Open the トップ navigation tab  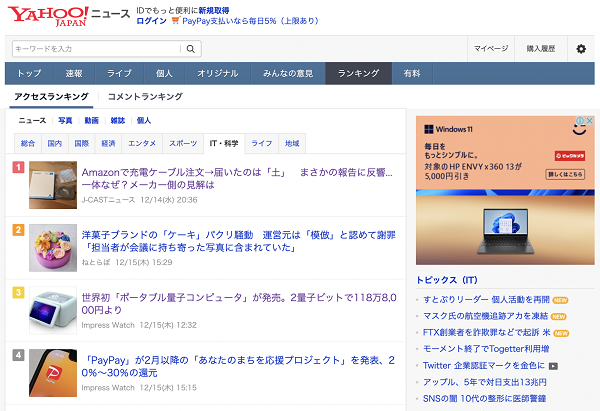[x=29, y=73]
